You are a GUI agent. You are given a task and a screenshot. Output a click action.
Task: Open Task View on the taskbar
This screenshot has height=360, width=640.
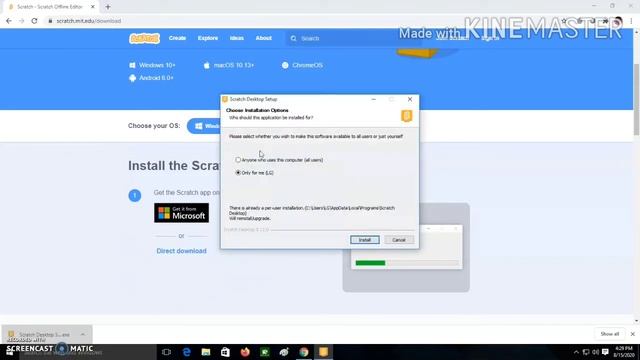166,352
